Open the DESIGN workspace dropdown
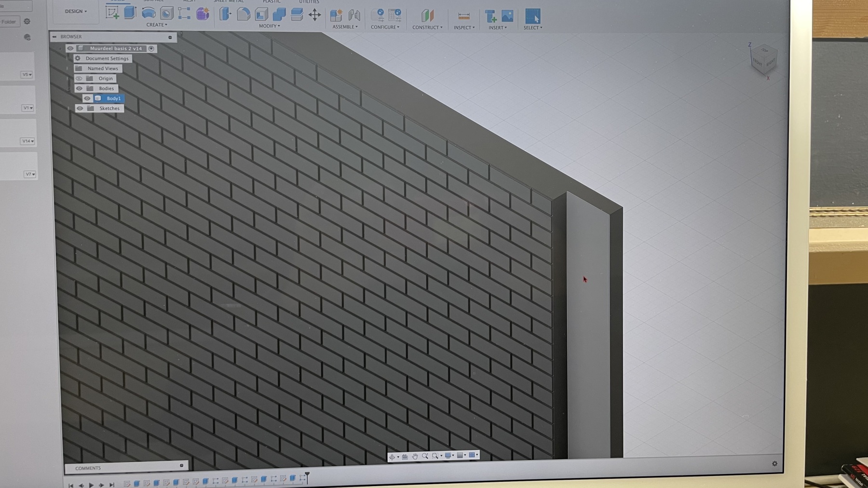Screen dimensions: 868x488 (76, 11)
